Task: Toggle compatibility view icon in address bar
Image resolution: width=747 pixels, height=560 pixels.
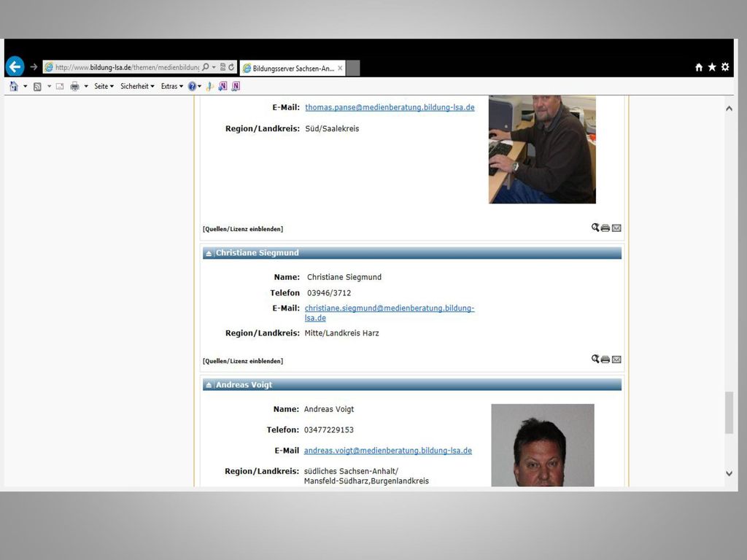Action: coord(222,67)
